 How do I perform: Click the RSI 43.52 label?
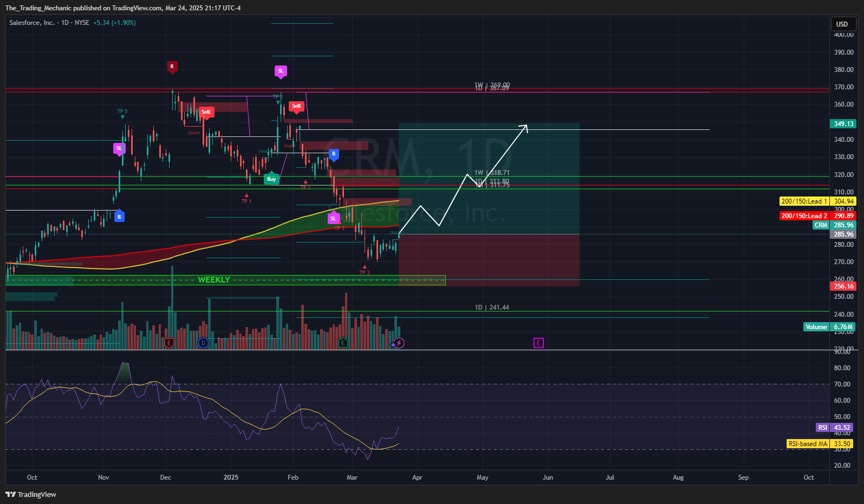coord(835,428)
